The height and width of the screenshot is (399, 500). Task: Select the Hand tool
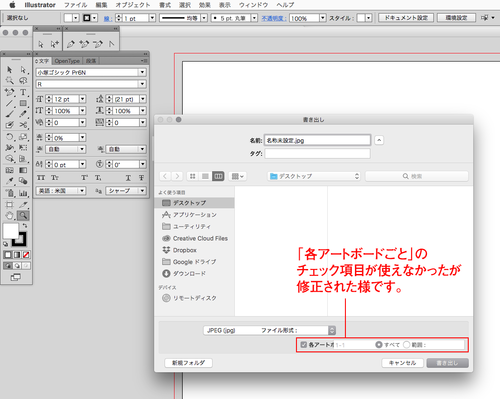[9, 216]
